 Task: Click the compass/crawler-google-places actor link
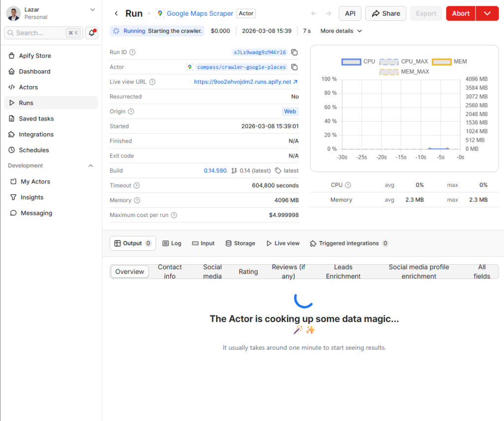point(241,67)
